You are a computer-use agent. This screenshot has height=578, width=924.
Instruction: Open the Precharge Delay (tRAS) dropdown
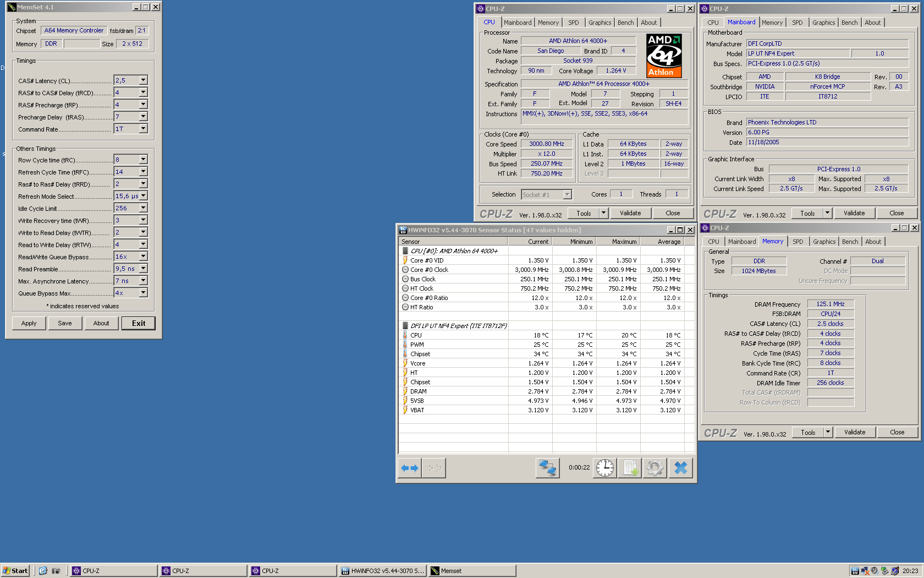[143, 117]
